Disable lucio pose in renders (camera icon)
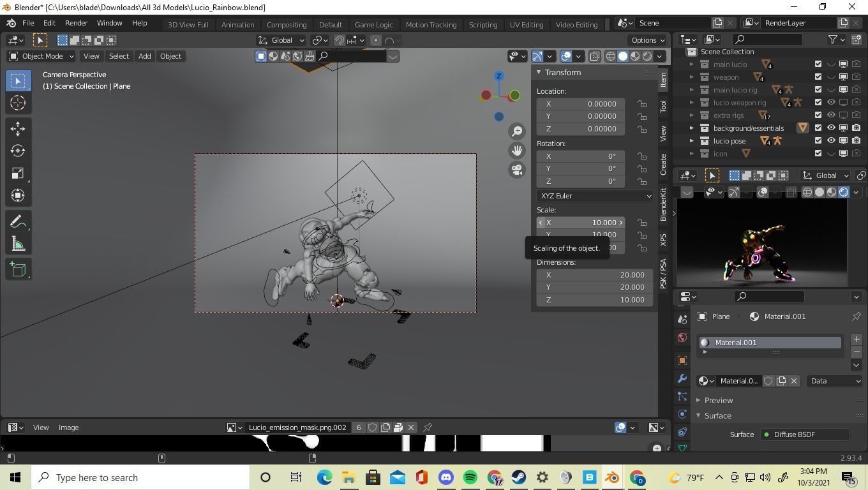The image size is (868, 490). tap(856, 141)
